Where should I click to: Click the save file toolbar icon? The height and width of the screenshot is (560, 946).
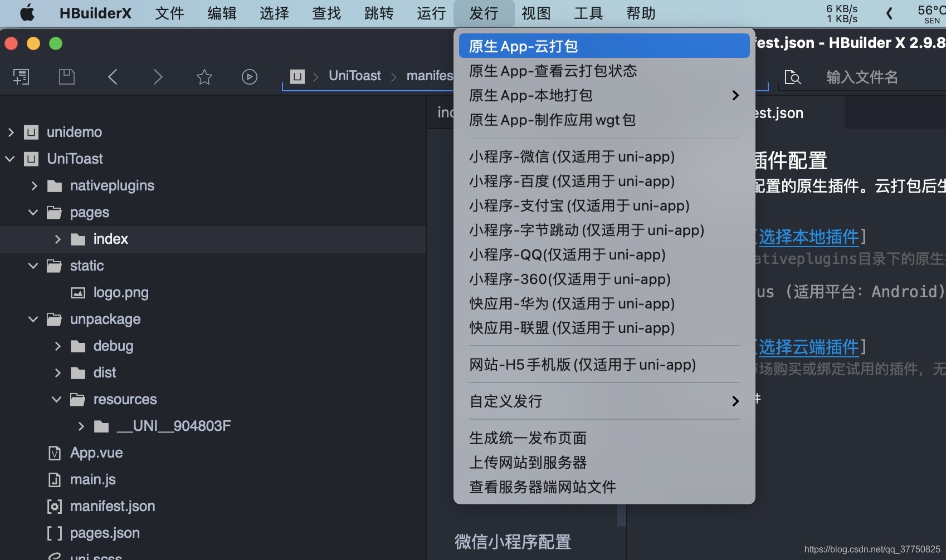coord(67,76)
